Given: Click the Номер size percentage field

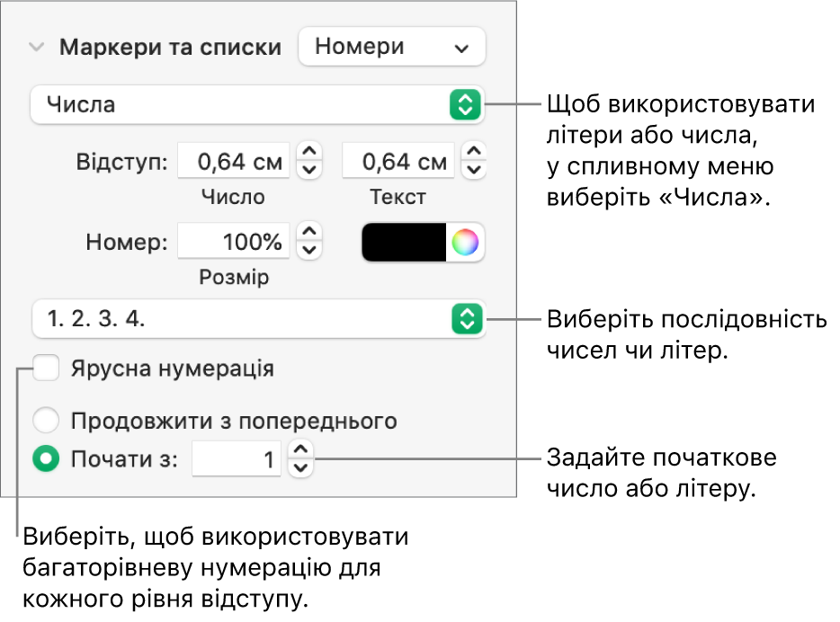Looking at the screenshot, I should coord(234,242).
